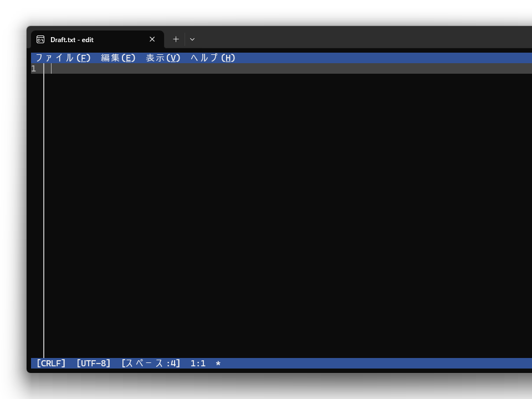Viewport: 532px width, 399px height.
Task: Open the ファイル(F) menu
Action: (x=63, y=58)
